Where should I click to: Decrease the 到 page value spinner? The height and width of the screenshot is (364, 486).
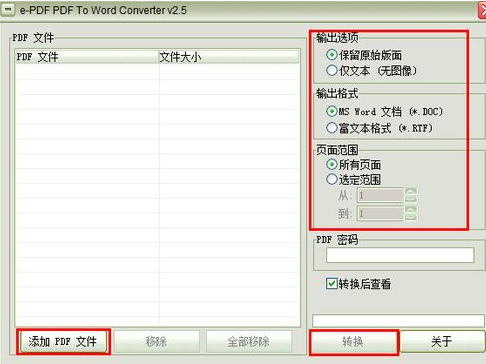click(411, 217)
